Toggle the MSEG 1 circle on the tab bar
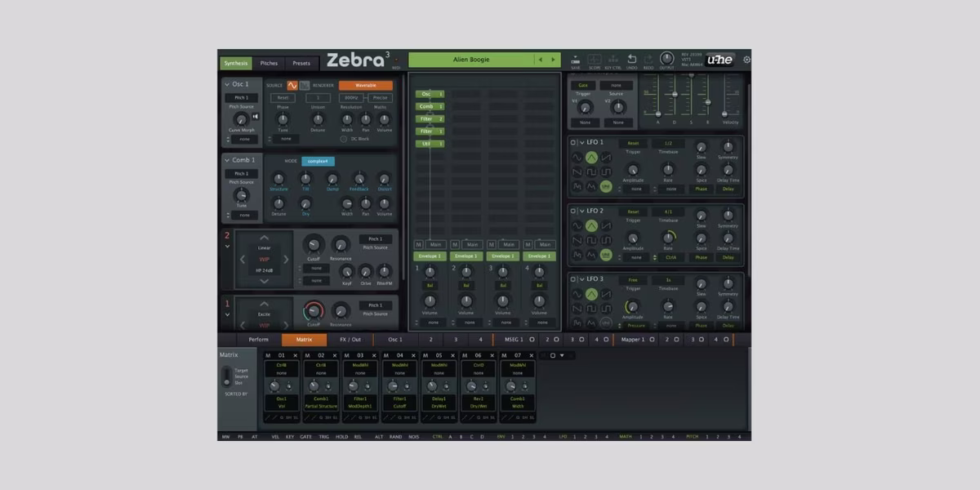This screenshot has width=980, height=490. (532, 338)
